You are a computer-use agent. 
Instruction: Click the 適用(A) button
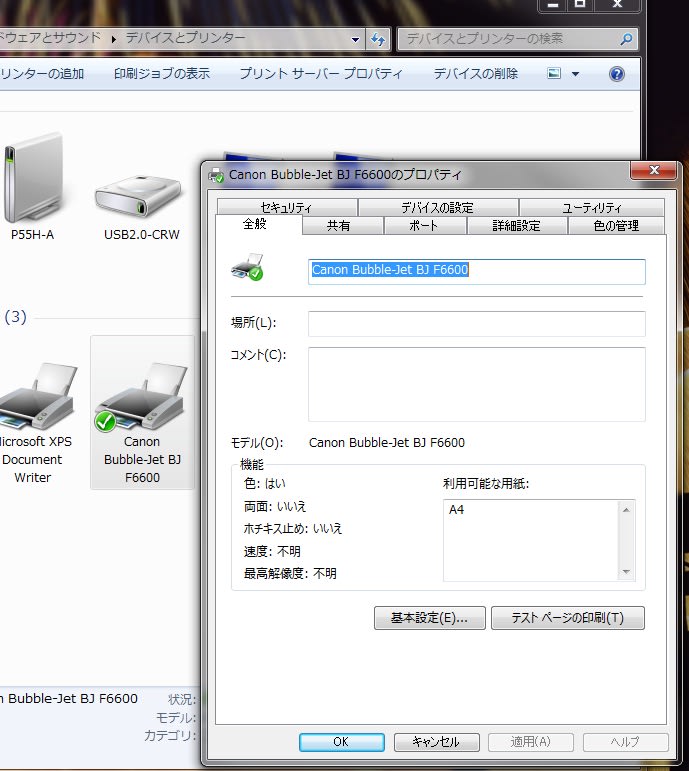(x=531, y=741)
